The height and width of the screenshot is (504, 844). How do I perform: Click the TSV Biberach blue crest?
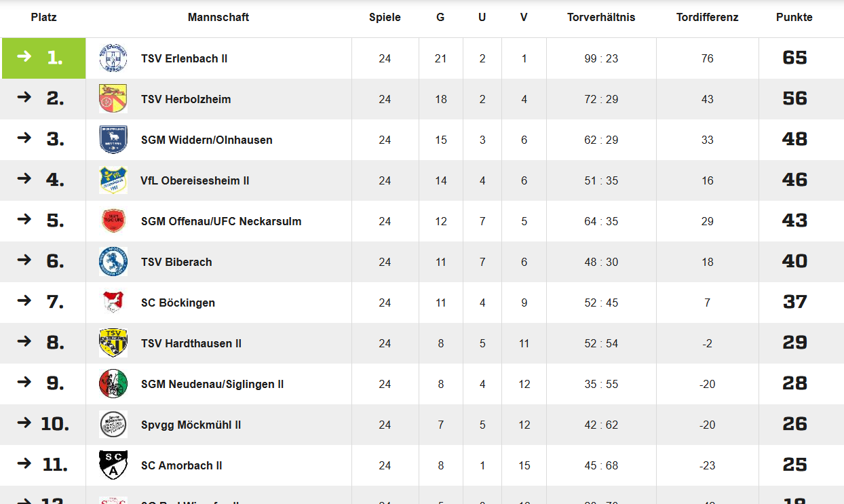[x=113, y=262]
